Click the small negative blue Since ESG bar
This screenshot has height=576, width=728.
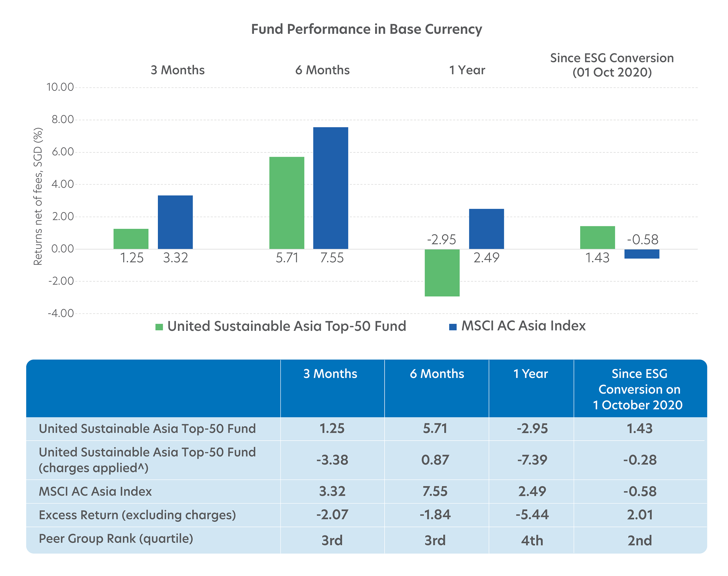tap(642, 254)
